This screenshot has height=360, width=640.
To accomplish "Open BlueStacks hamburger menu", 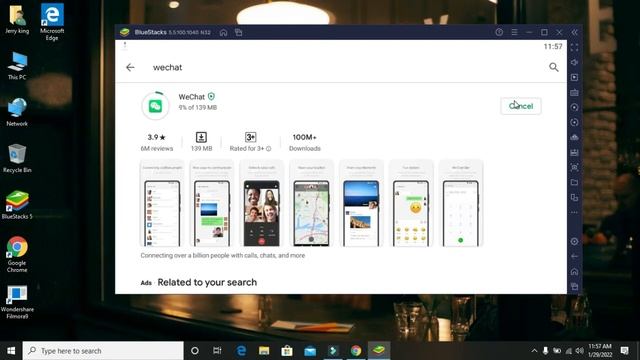I will coord(514,32).
